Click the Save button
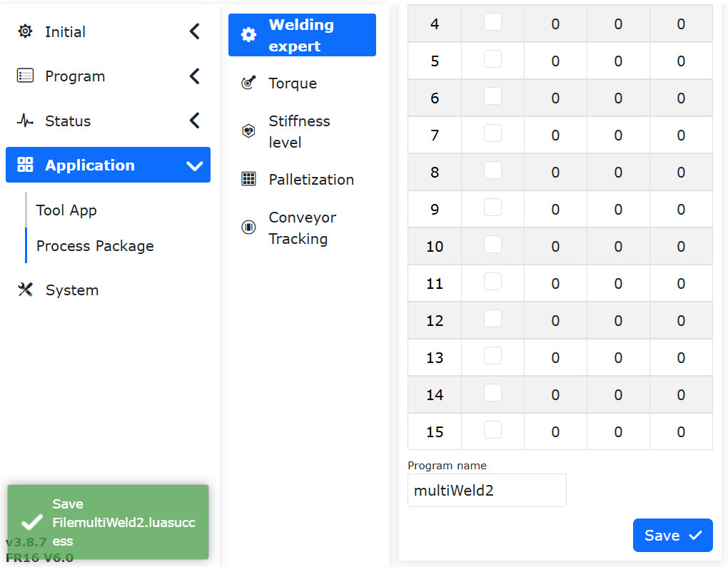 673,536
